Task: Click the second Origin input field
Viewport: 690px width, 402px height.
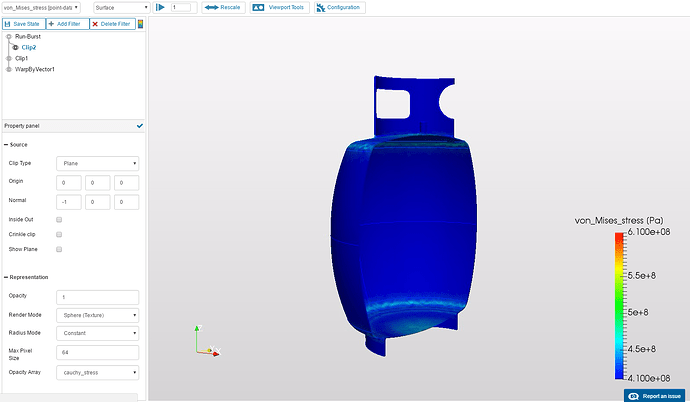Action: click(98, 183)
